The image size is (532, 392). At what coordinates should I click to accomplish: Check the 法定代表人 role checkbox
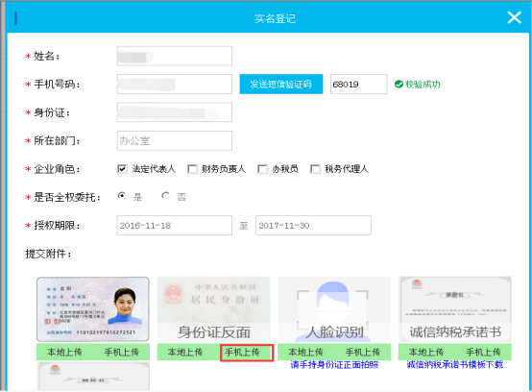click(122, 169)
